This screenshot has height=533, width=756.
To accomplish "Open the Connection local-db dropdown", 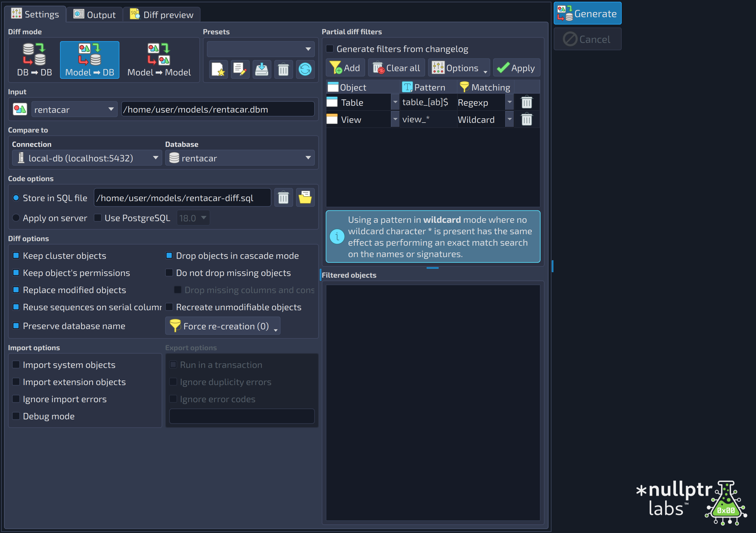I will 87,158.
